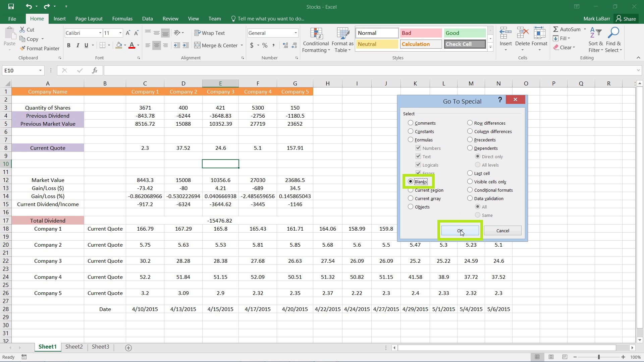Viewport: 644px width, 362px height.
Task: Check the Numbers checkbox under Formulas
Action: point(418,147)
